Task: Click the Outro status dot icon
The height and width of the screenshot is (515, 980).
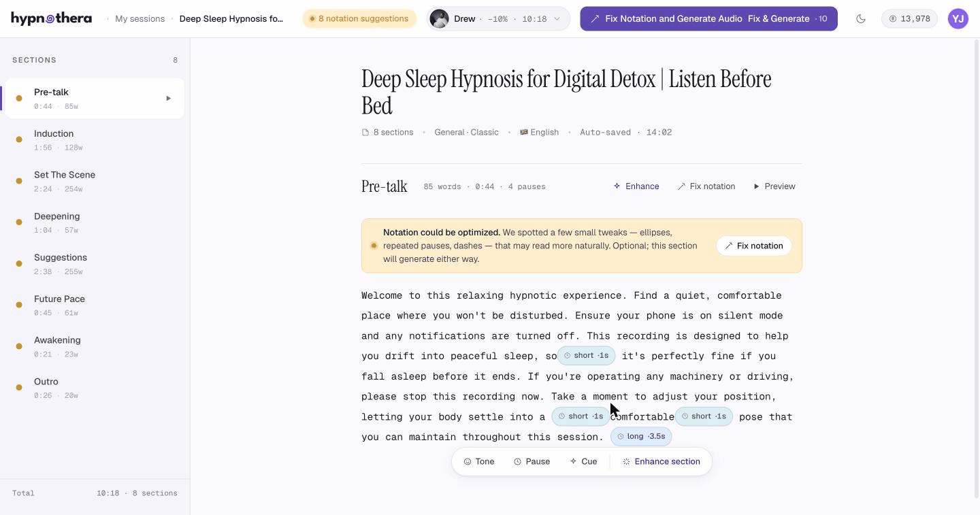Action: (19, 388)
